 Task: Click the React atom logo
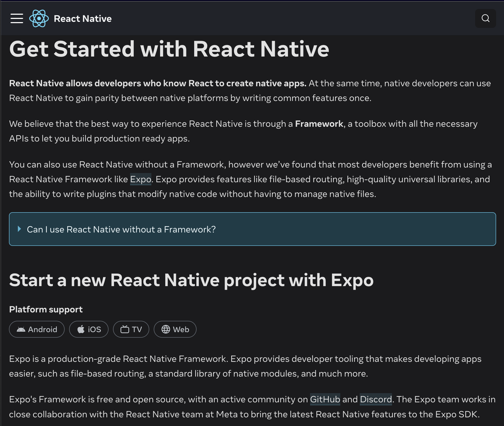click(39, 18)
